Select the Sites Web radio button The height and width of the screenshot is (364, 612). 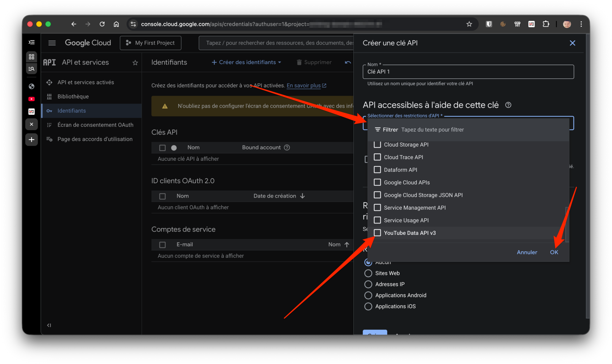point(368,273)
